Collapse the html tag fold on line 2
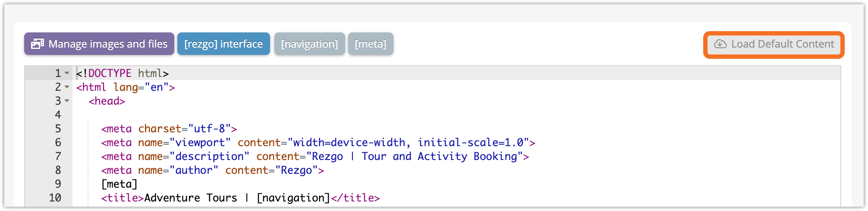 pos(67,87)
